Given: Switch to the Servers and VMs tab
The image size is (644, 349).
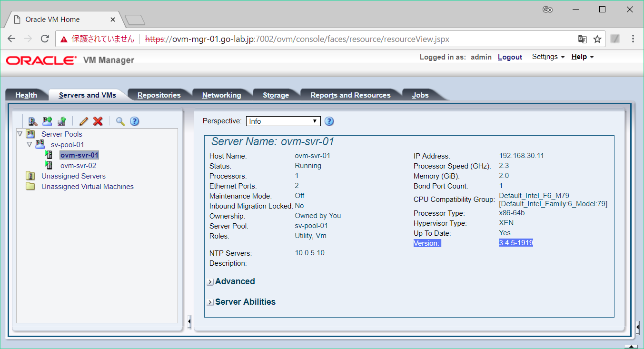Looking at the screenshot, I should click(88, 95).
